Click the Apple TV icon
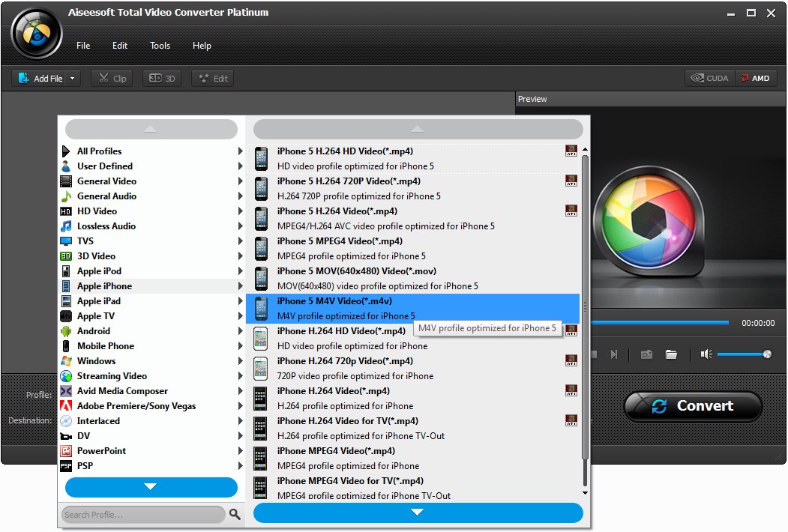This screenshot has height=532, width=788. click(x=66, y=316)
